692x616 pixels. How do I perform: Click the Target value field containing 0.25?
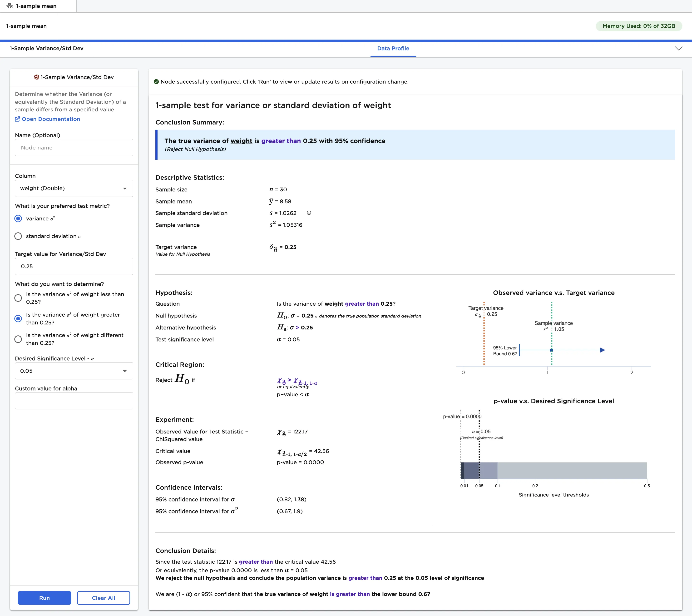pos(74,266)
